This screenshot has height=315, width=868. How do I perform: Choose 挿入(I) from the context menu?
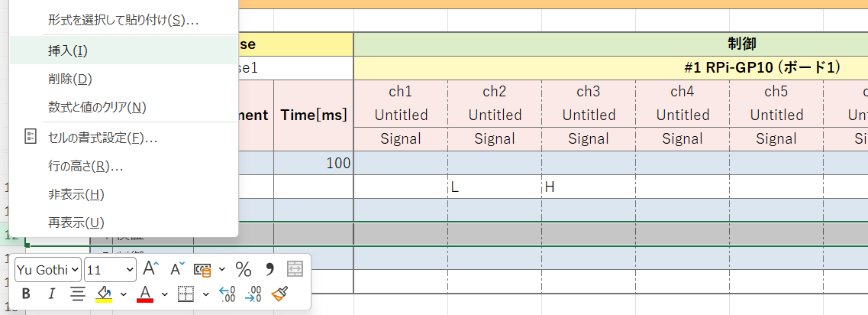pos(68,50)
